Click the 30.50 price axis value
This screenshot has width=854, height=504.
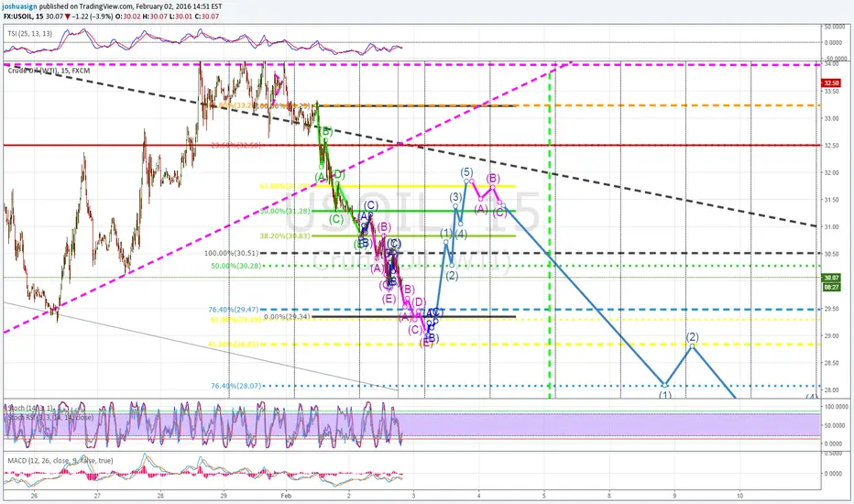click(831, 254)
